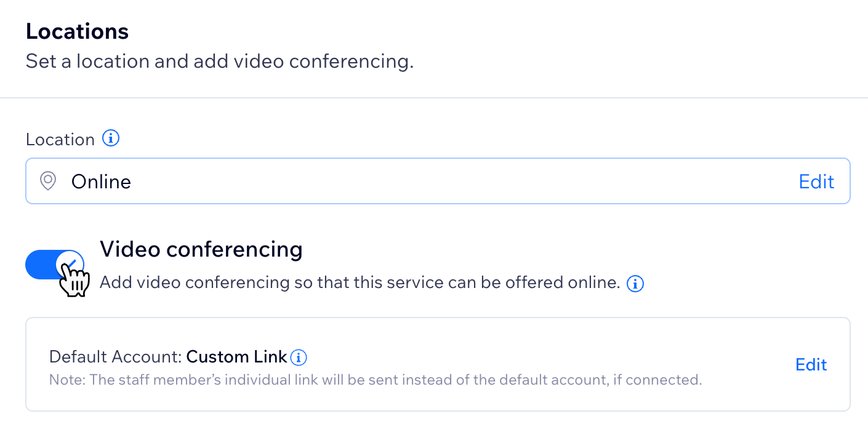This screenshot has height=432, width=868.
Task: Open the Edit option beside Custom Link settings
Action: click(x=811, y=364)
